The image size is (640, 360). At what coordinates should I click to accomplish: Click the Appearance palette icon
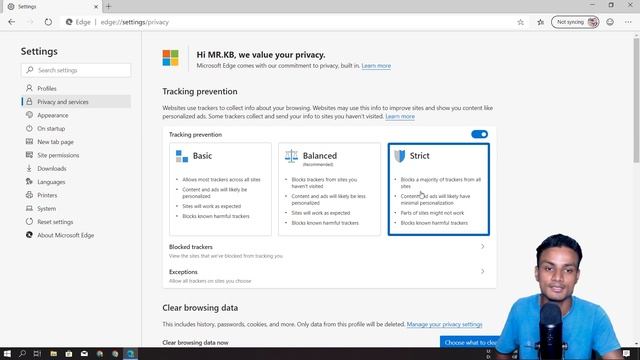pos(29,115)
